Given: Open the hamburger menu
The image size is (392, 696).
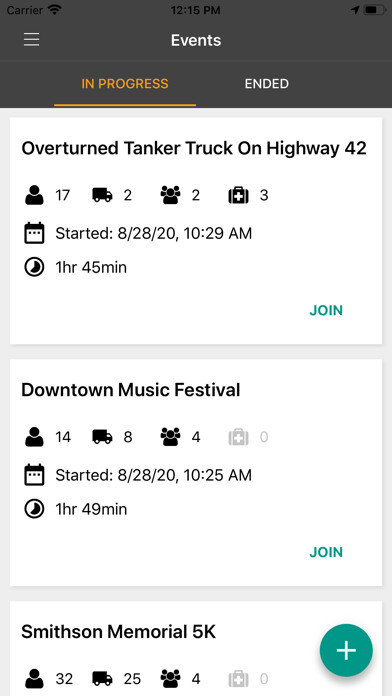Looking at the screenshot, I should 32,40.
